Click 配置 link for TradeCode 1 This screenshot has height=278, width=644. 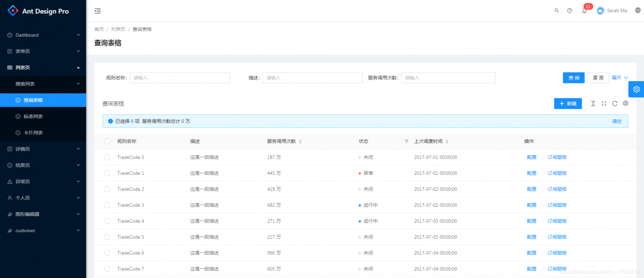click(x=532, y=173)
